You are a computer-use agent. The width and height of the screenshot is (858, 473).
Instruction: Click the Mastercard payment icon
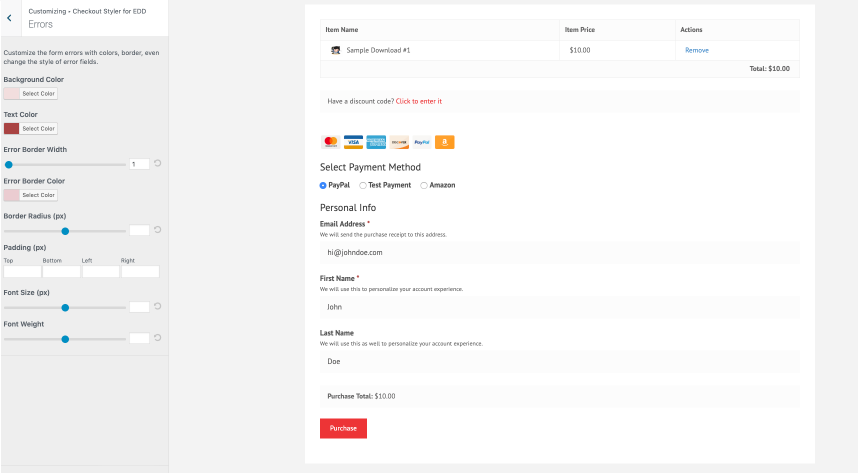(x=331, y=142)
